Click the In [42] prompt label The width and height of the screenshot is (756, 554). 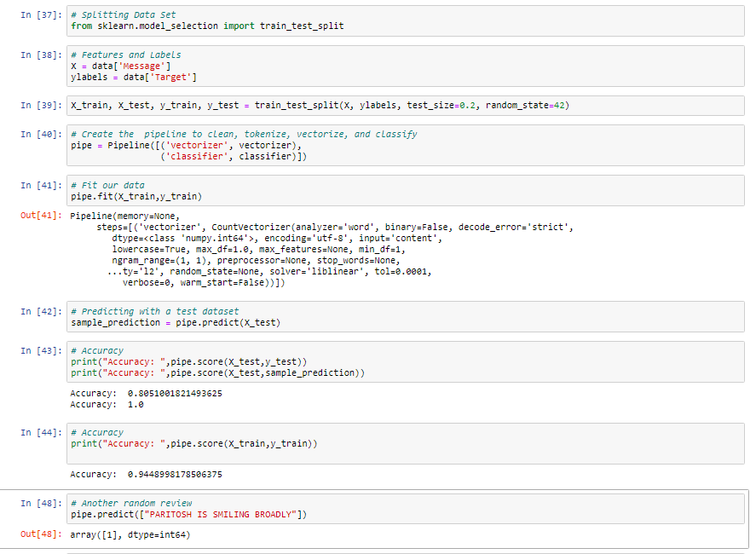(41, 311)
